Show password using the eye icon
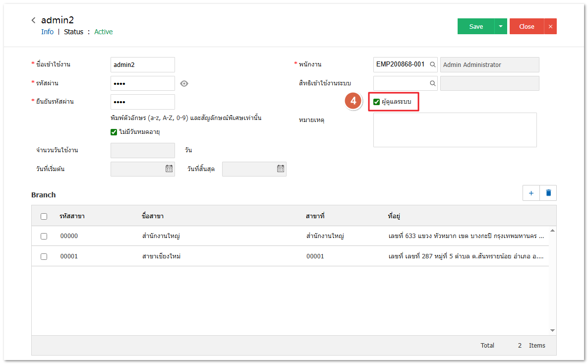This screenshot has width=588, height=364. click(x=184, y=83)
